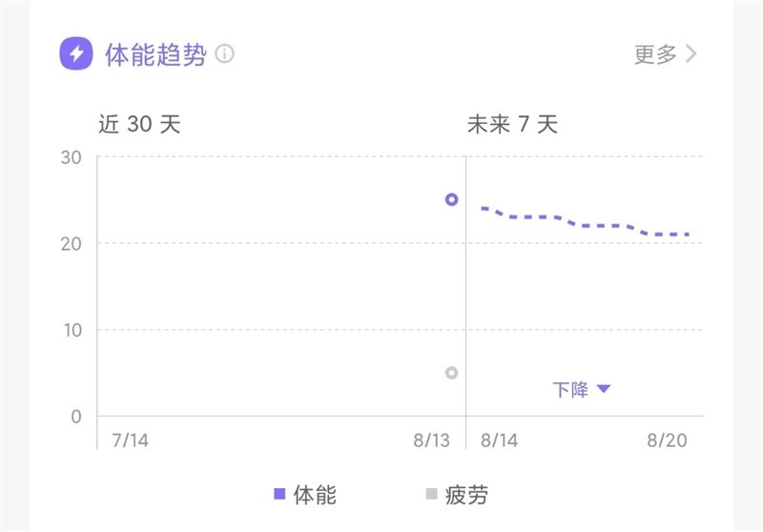763x532 pixels.
Task: Click the purple 体能 legend square
Action: pyautogui.click(x=279, y=494)
